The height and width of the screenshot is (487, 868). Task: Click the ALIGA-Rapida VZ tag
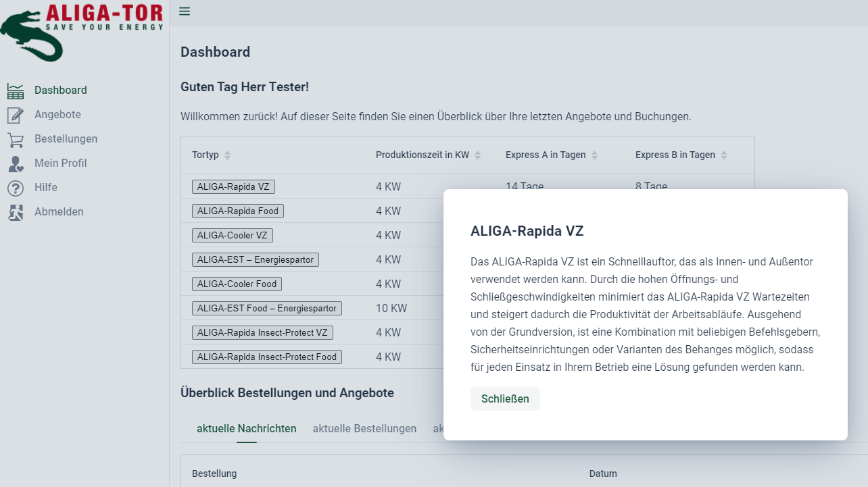point(233,187)
